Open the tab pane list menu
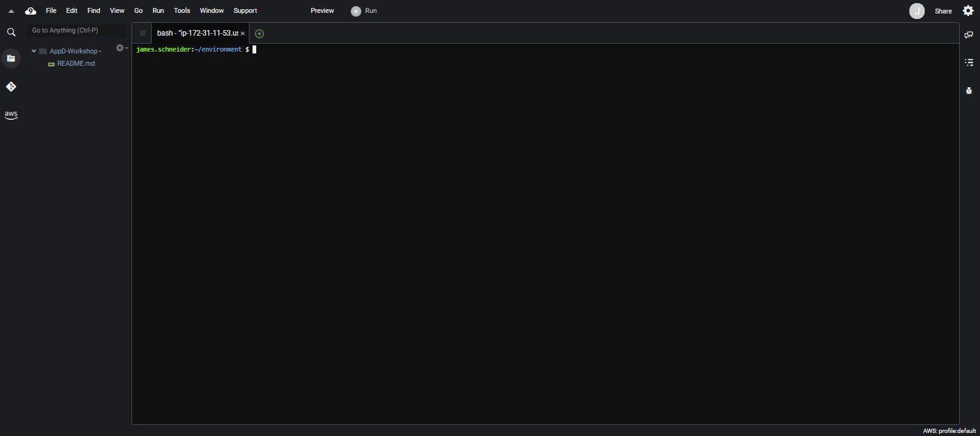980x436 pixels. tap(143, 33)
